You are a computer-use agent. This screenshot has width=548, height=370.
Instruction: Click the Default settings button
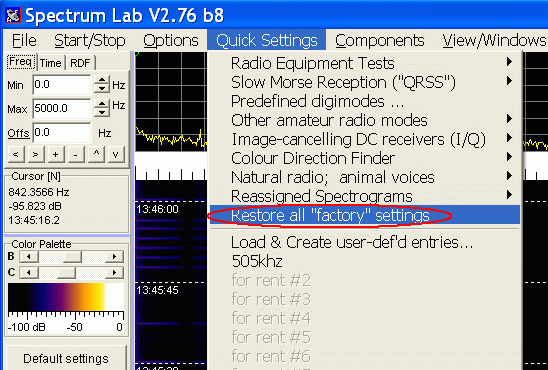[x=66, y=358]
